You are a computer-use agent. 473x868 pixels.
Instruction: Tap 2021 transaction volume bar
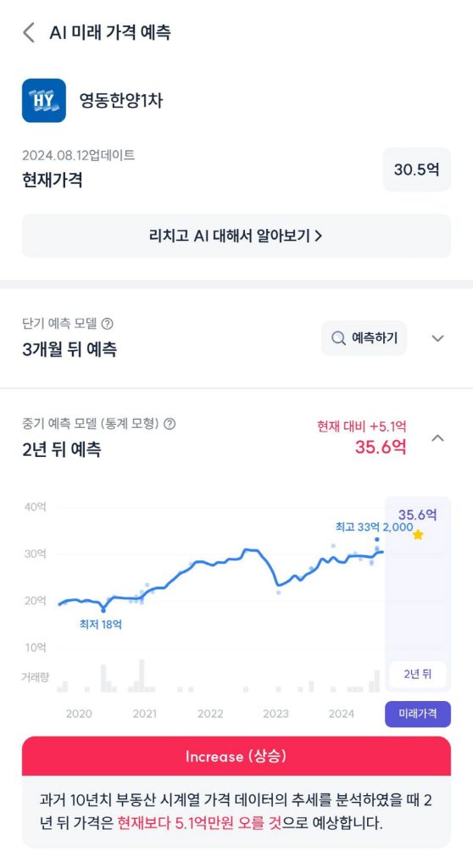tap(142, 676)
